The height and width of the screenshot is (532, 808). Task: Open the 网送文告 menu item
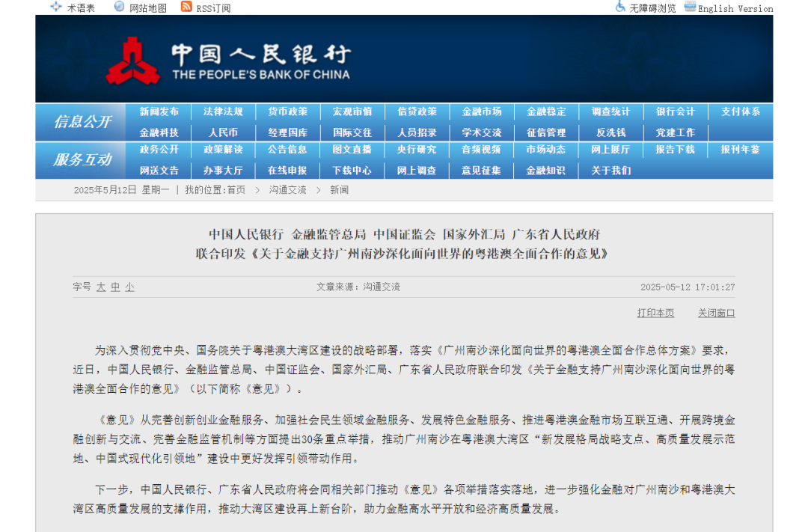coord(159,171)
